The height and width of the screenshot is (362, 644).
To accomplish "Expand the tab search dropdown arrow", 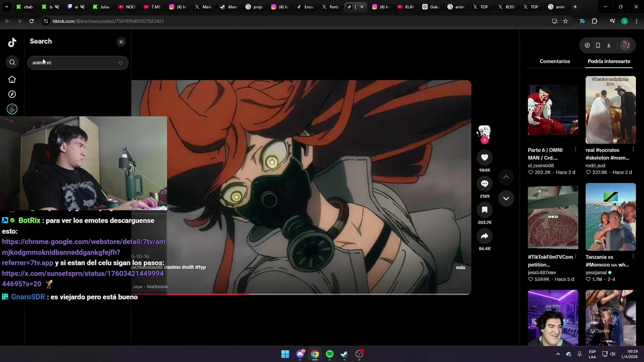I will [x=7, y=7].
